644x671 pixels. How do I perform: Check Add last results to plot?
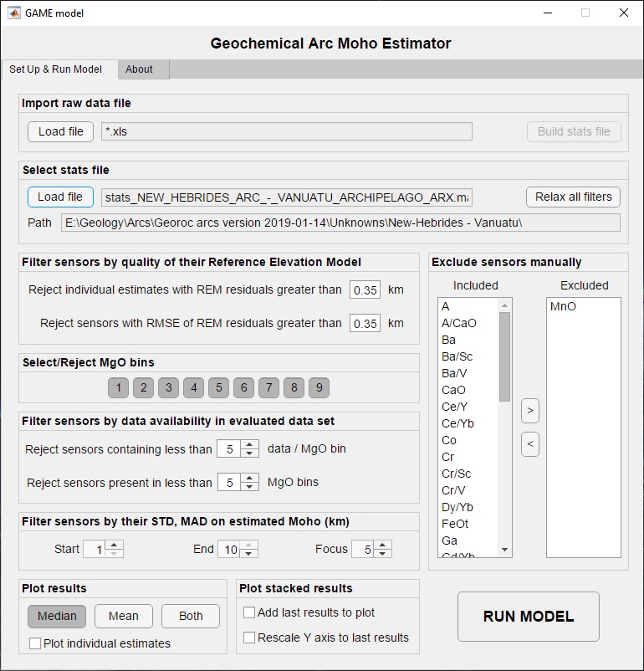coord(249,612)
